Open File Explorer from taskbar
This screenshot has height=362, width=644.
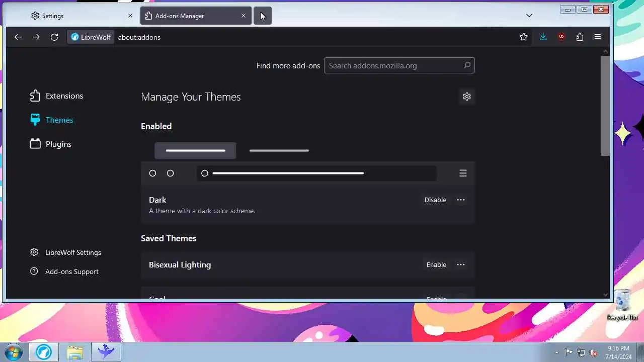click(x=75, y=352)
